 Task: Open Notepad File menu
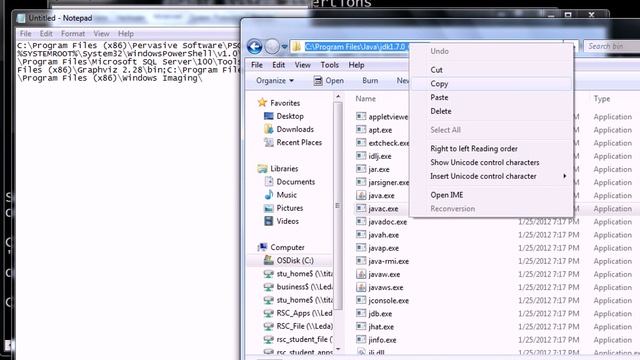coord(25,33)
